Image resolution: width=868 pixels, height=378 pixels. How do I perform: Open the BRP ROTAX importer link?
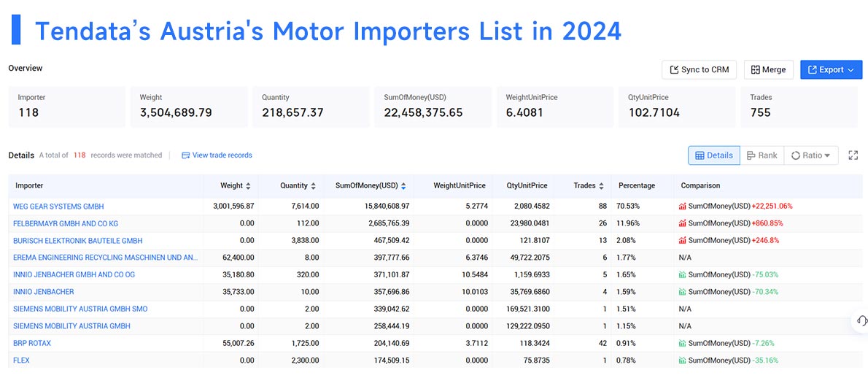point(32,343)
